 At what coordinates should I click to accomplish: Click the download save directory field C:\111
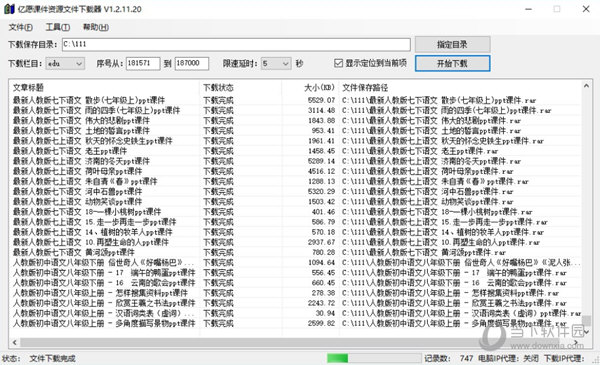coord(236,44)
